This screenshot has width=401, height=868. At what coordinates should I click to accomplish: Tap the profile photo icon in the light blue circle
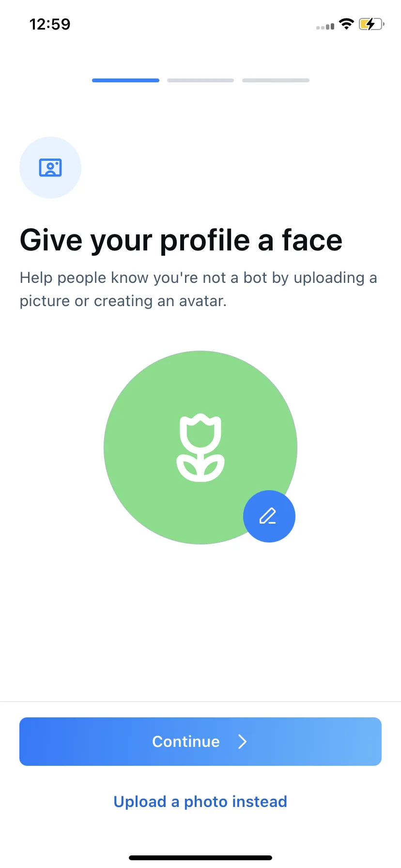point(50,168)
